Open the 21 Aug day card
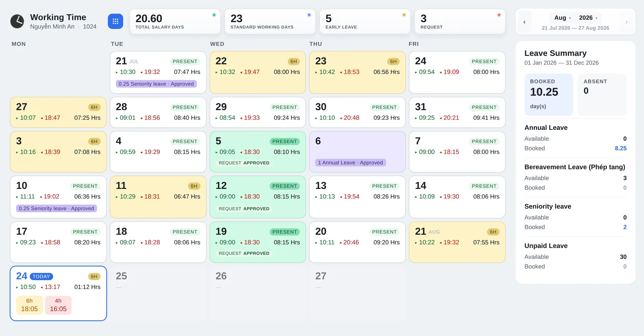The image size is (644, 336). (457, 242)
